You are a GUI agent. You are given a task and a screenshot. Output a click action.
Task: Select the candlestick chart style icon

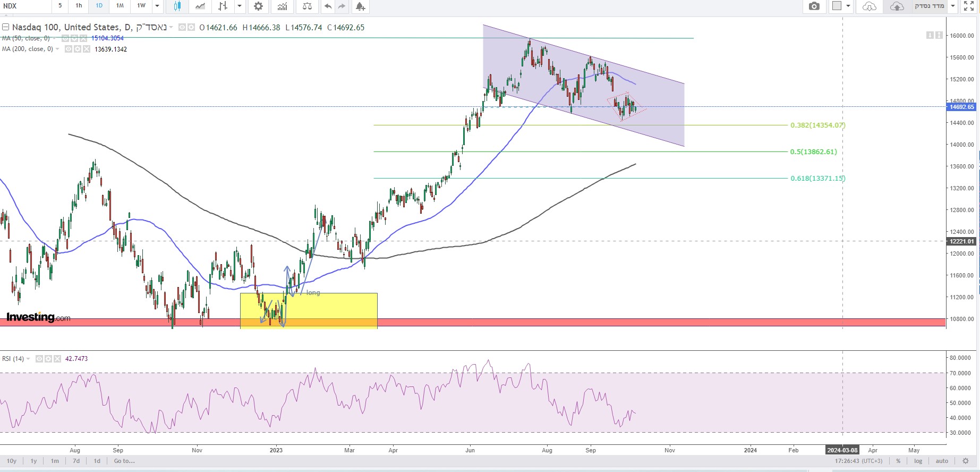coord(177,6)
